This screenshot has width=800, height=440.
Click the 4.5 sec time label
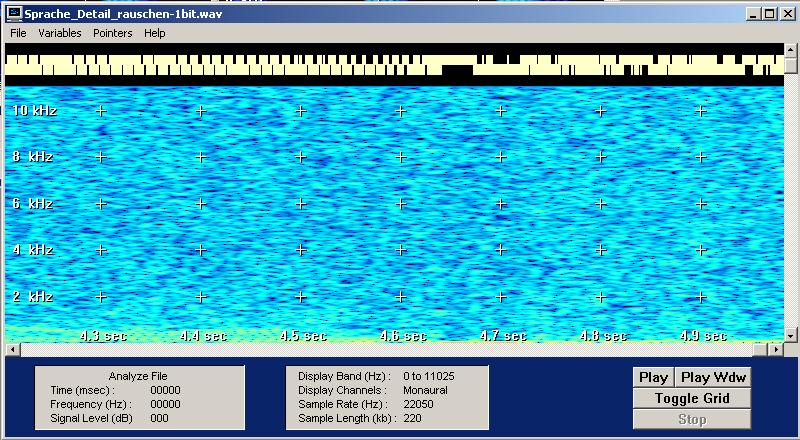pos(303,336)
